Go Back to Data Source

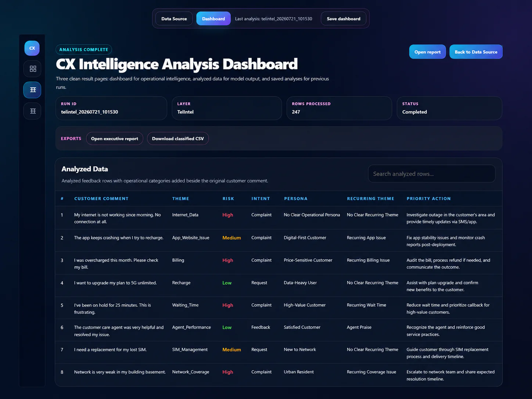point(476,52)
